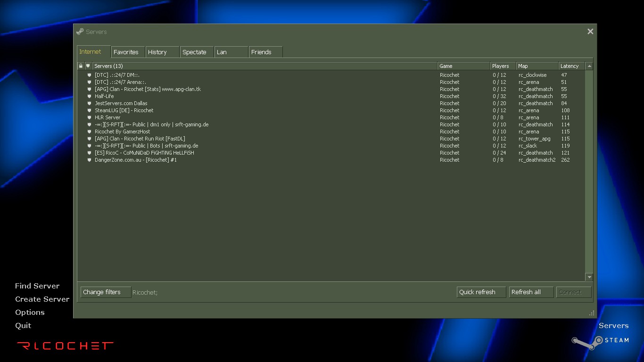Click the rc_clockwise map cell

(533, 75)
